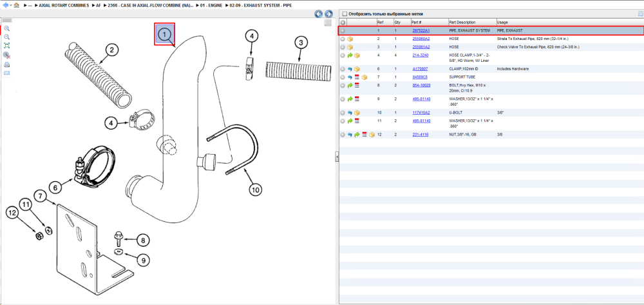This screenshot has height=305, width=644.
Task: Open the AF breadcrumb level
Action: pyautogui.click(x=98, y=6)
